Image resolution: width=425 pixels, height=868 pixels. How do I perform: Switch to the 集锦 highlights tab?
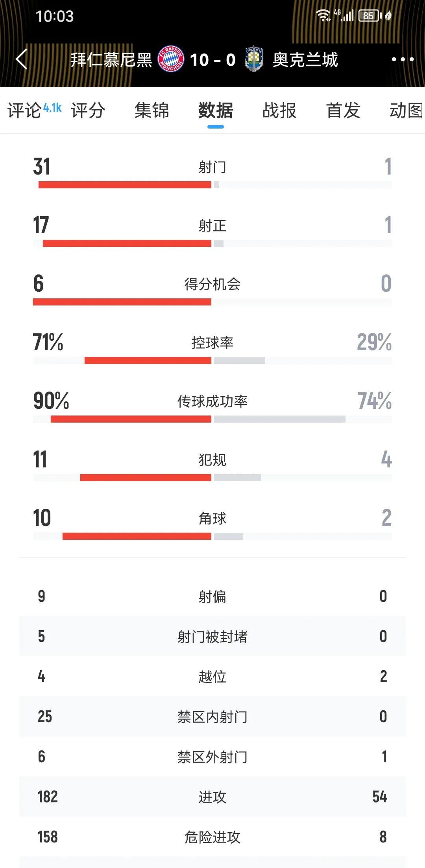click(x=152, y=110)
